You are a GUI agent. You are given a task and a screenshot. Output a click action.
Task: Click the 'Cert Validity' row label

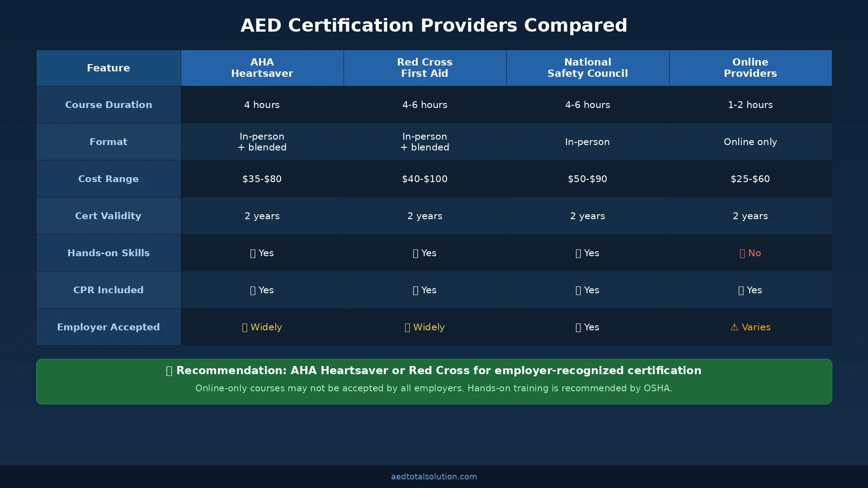click(x=108, y=216)
